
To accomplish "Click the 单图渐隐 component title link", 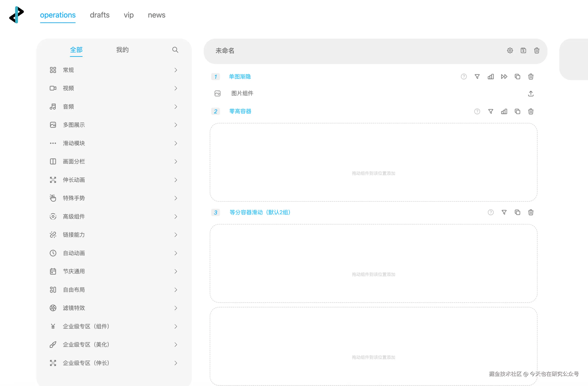I will pos(240,77).
